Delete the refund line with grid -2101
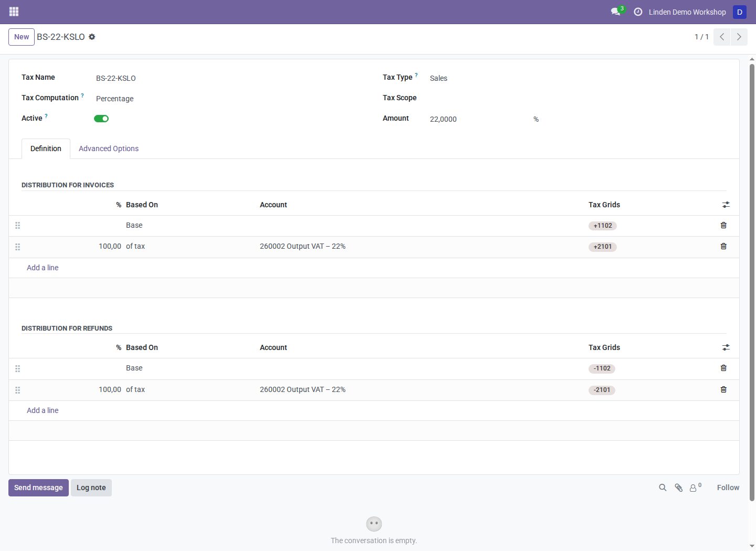Viewport: 756px width, 551px height. click(x=723, y=389)
